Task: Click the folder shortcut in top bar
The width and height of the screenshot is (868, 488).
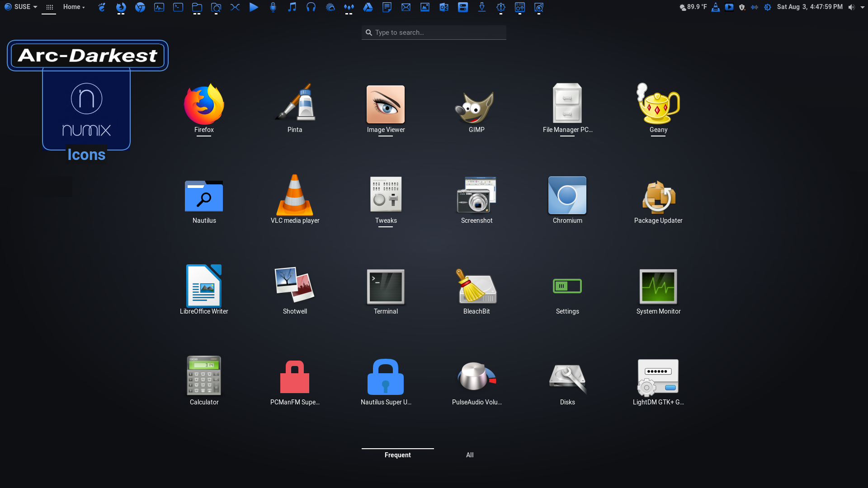Action: coord(197,7)
